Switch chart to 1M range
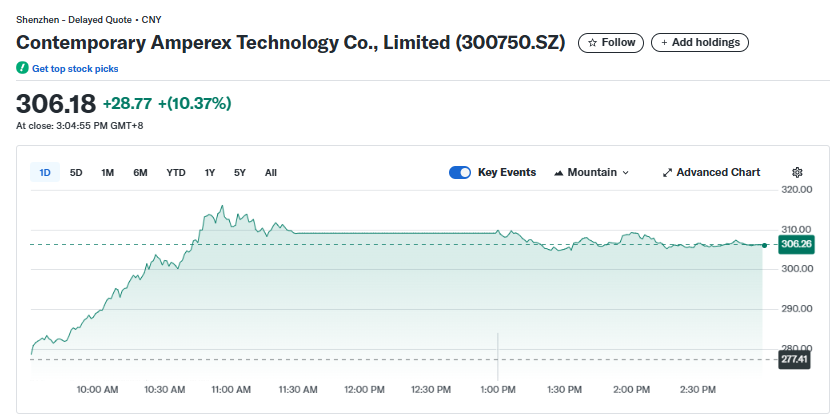Image resolution: width=840 pixels, height=419 pixels. [x=108, y=173]
